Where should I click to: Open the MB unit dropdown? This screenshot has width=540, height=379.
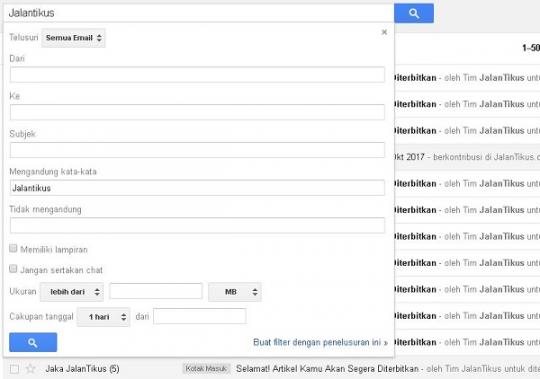point(235,292)
